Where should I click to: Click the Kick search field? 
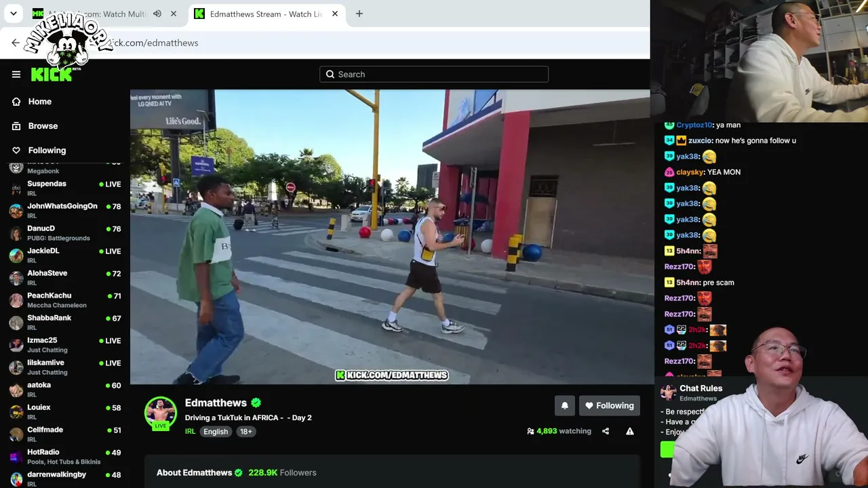pos(434,75)
